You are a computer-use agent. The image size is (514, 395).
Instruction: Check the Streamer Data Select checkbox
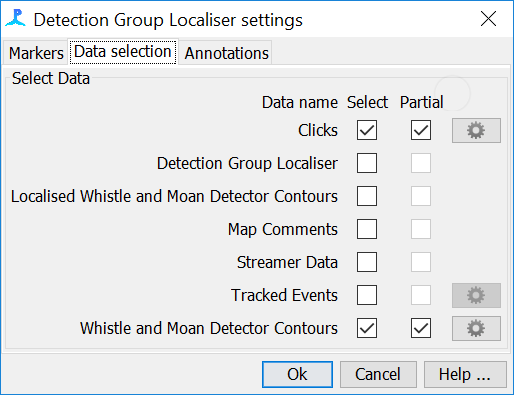[x=367, y=262]
